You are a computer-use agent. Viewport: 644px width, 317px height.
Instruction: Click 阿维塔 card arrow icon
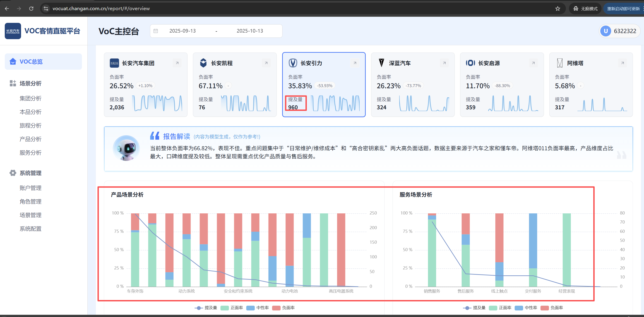622,63
